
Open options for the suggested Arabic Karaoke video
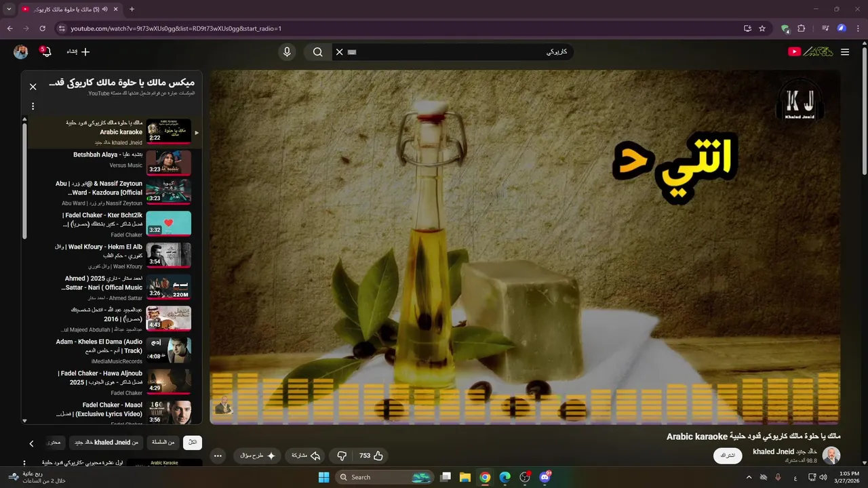click(x=25, y=464)
